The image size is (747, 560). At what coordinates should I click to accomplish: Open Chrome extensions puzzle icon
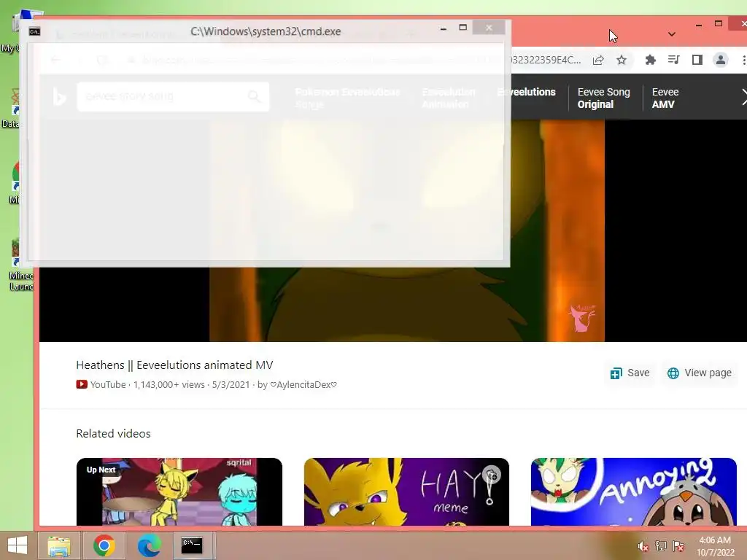[x=650, y=60]
